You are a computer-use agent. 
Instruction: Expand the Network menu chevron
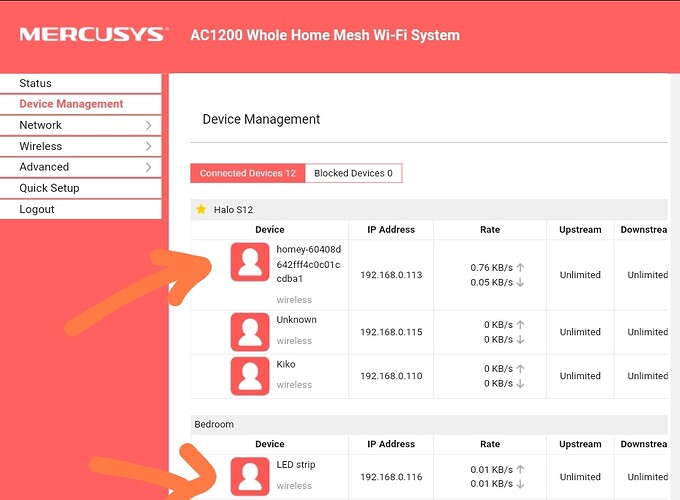148,125
